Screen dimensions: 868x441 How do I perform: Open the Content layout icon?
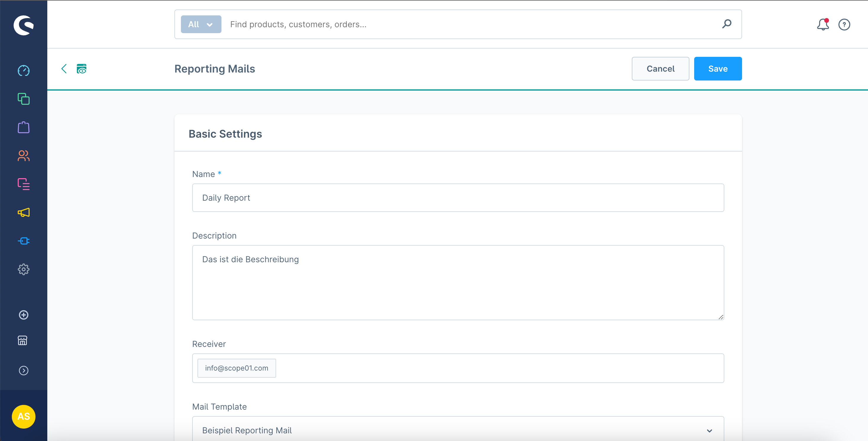pyautogui.click(x=24, y=184)
